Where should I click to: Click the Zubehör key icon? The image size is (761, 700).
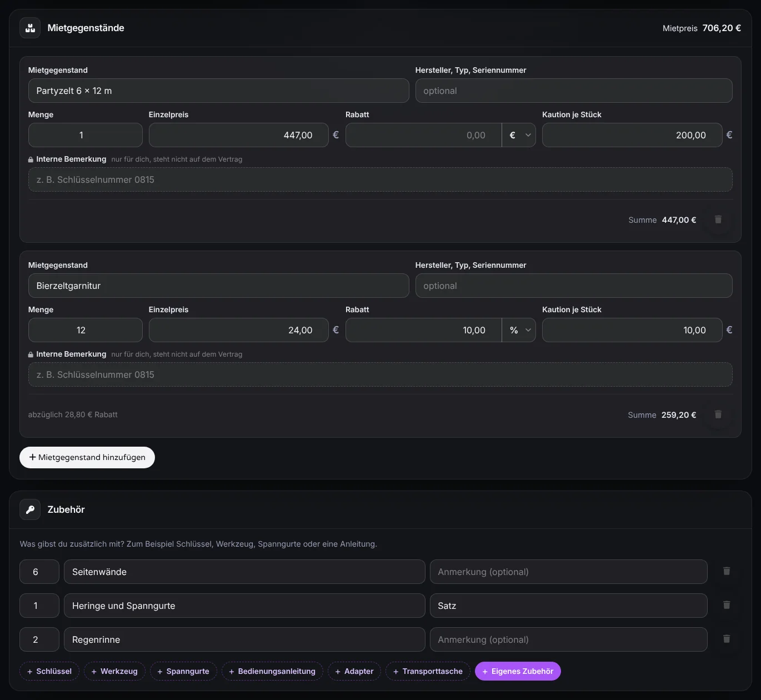tap(30, 509)
